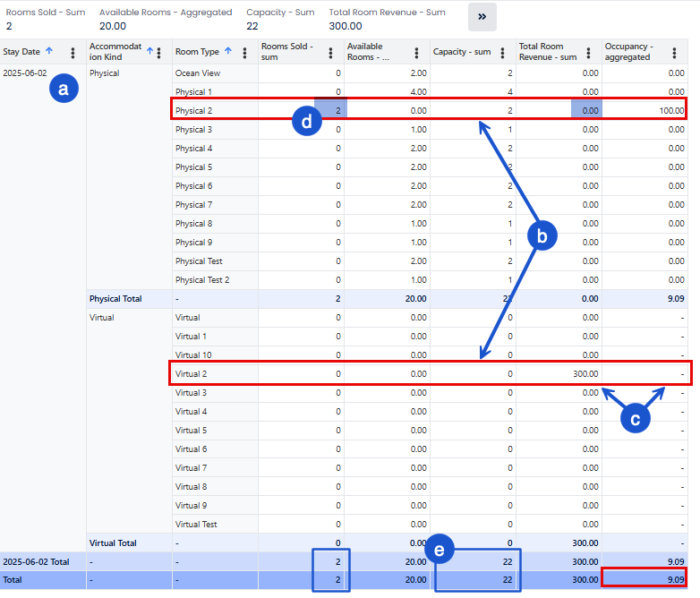Select the Physical 2 room type cell
700x598 pixels.
(194, 111)
